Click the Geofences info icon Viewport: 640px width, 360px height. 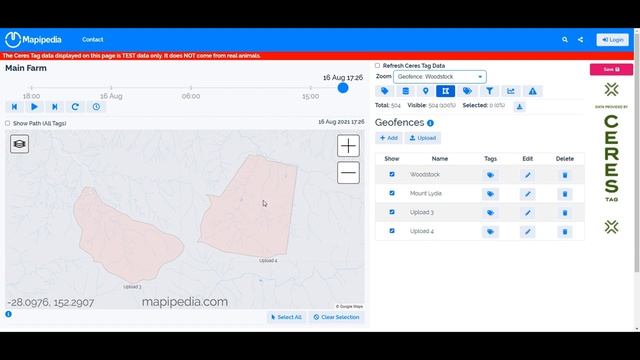[x=430, y=123]
